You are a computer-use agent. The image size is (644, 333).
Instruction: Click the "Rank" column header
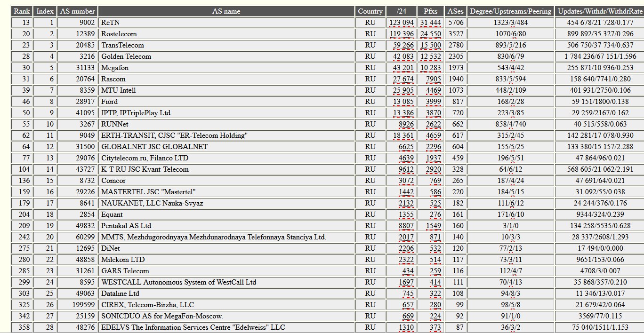click(x=22, y=11)
